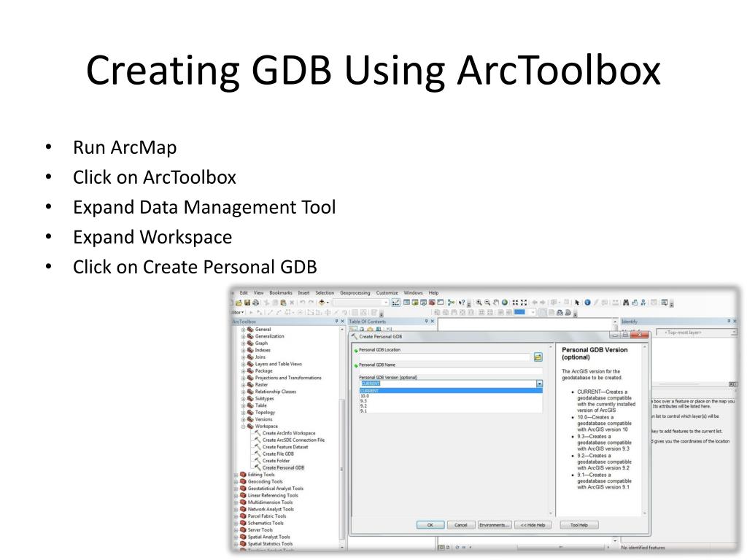This screenshot has height=560, width=747.
Task: Select the blue Identify info tool
Action: tap(587, 303)
